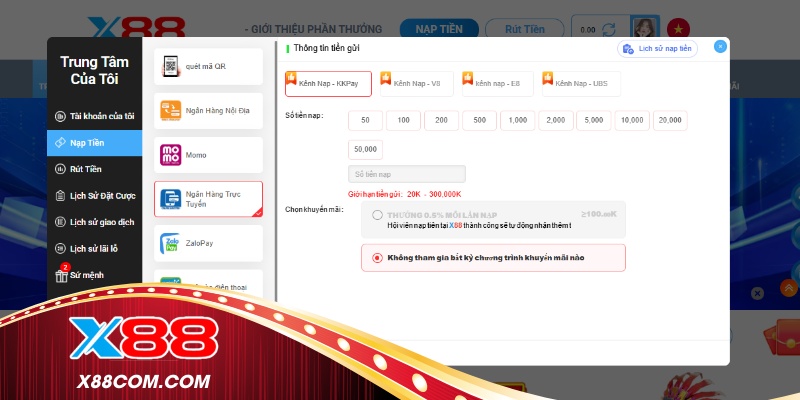Image resolution: width=800 pixels, height=400 pixels.
Task: Select Kênh Nạp - KKPay channel
Action: pos(328,84)
